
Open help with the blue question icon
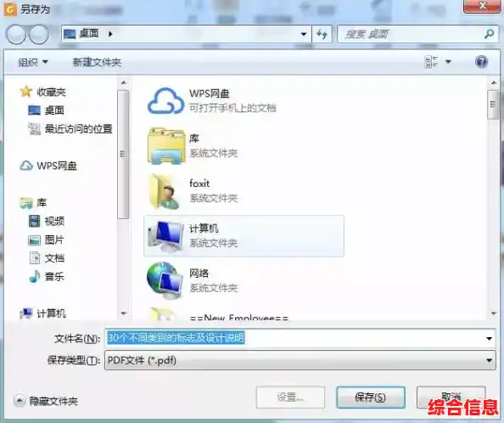tap(481, 62)
